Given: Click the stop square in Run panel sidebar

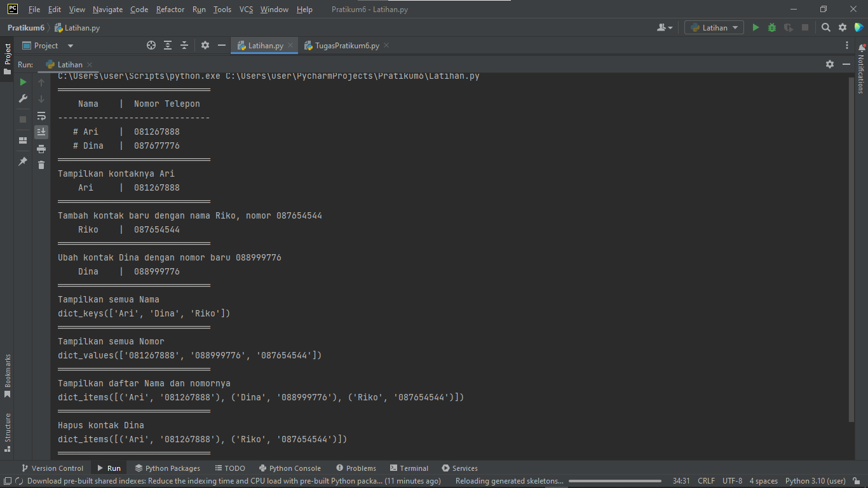Looking at the screenshot, I should click(x=23, y=119).
